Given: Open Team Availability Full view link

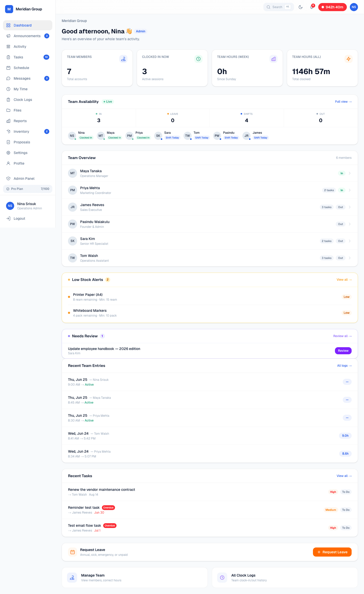Looking at the screenshot, I should (x=343, y=102).
